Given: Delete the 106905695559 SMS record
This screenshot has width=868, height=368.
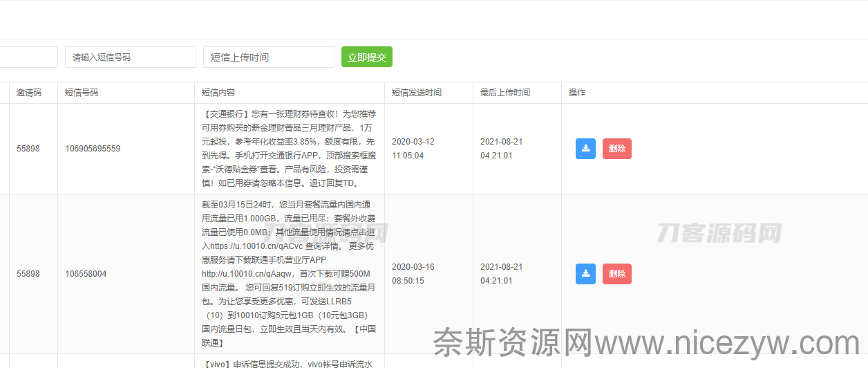Looking at the screenshot, I should pyautogui.click(x=617, y=149).
